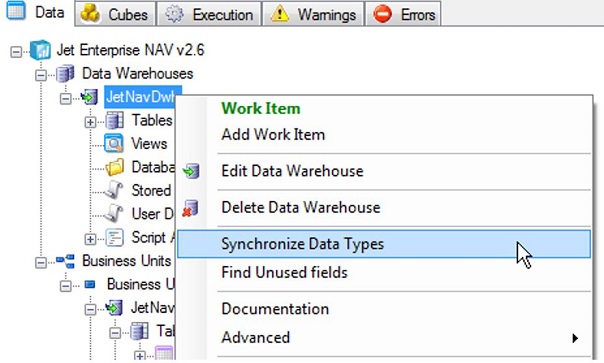Image resolution: width=604 pixels, height=363 pixels.
Task: Collapse the lower JetNav source node
Action: click(90, 309)
